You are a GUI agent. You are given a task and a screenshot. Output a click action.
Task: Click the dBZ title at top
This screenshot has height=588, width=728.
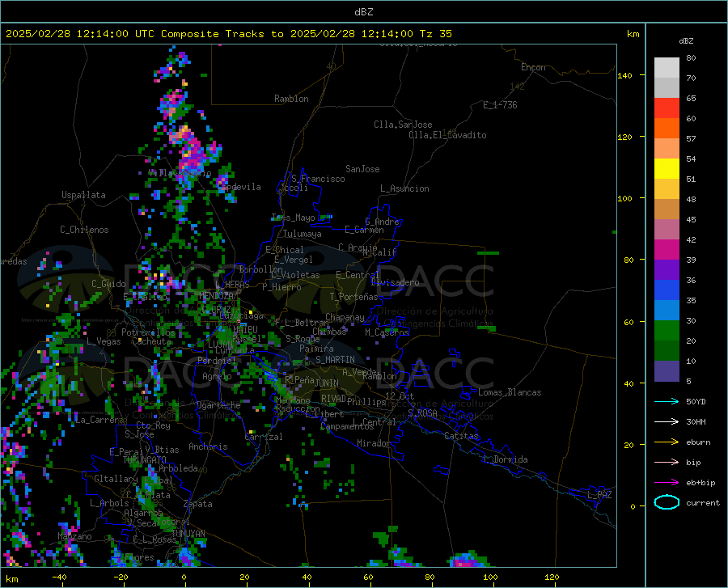click(363, 12)
